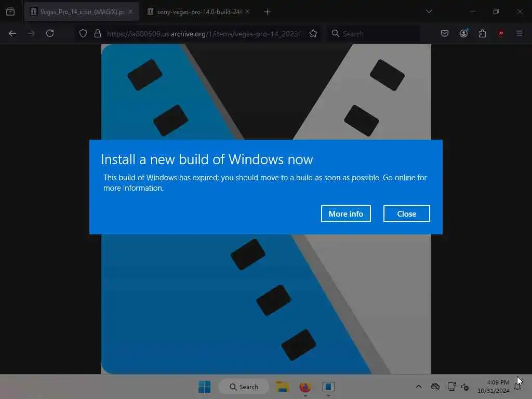Switch to Vegas_Pro_14_icon_(MAGIX) tab
The image size is (532, 399).
coord(82,12)
